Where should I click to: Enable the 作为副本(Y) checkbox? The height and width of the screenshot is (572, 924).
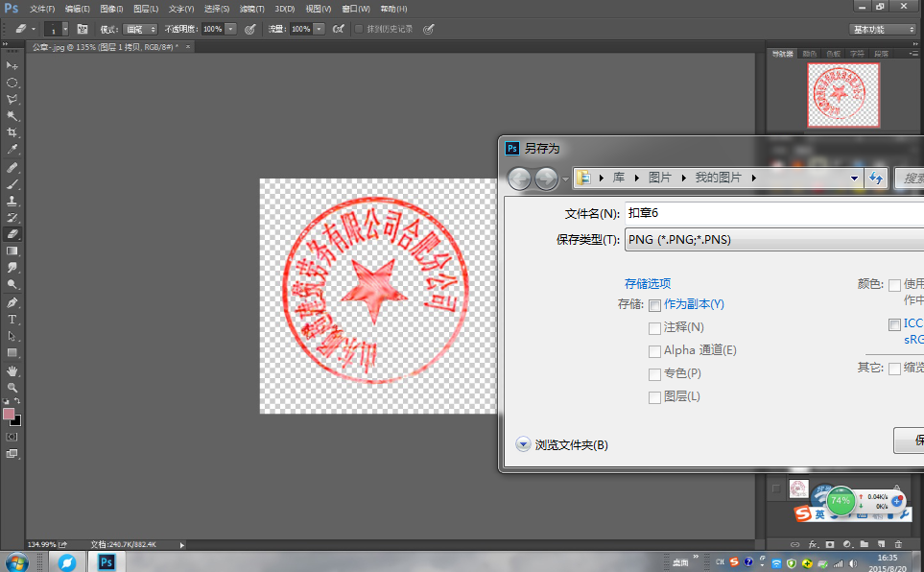[654, 304]
